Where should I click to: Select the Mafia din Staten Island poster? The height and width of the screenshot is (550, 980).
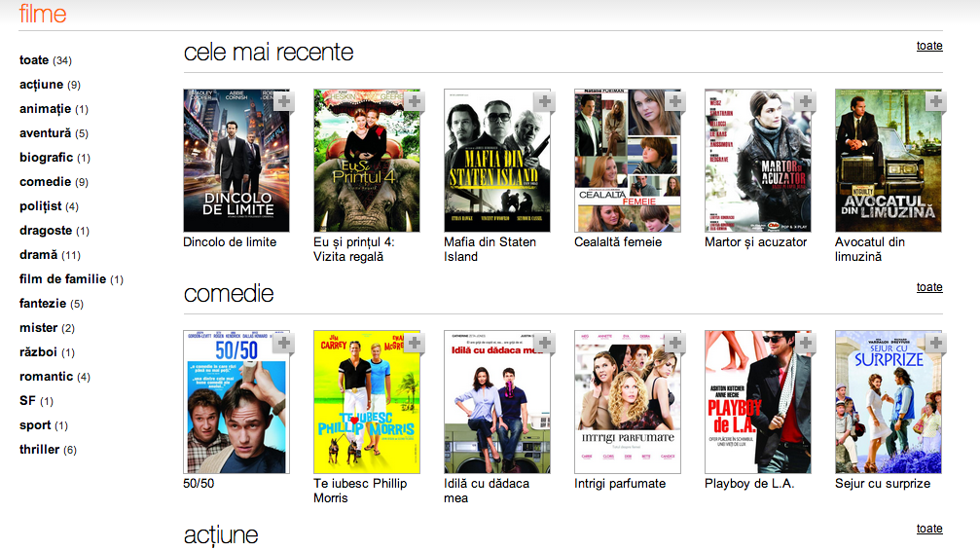pos(497,161)
